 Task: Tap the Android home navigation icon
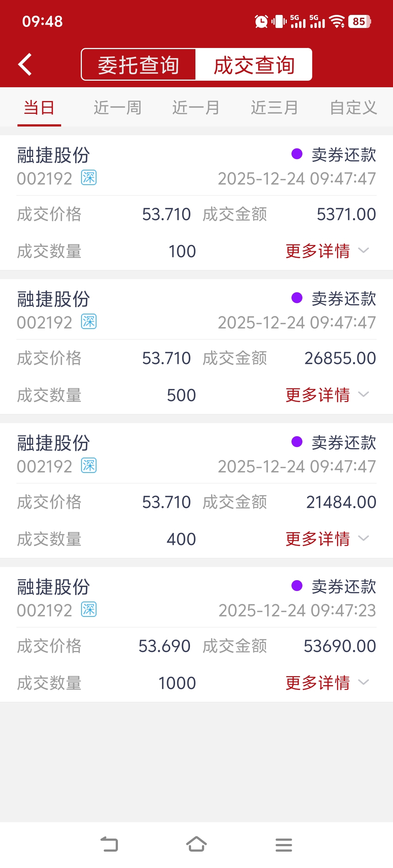point(196,844)
